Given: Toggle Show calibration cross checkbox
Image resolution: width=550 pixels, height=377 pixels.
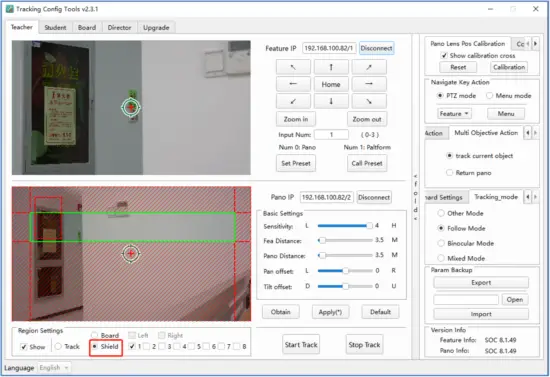Looking at the screenshot, I should (444, 55).
